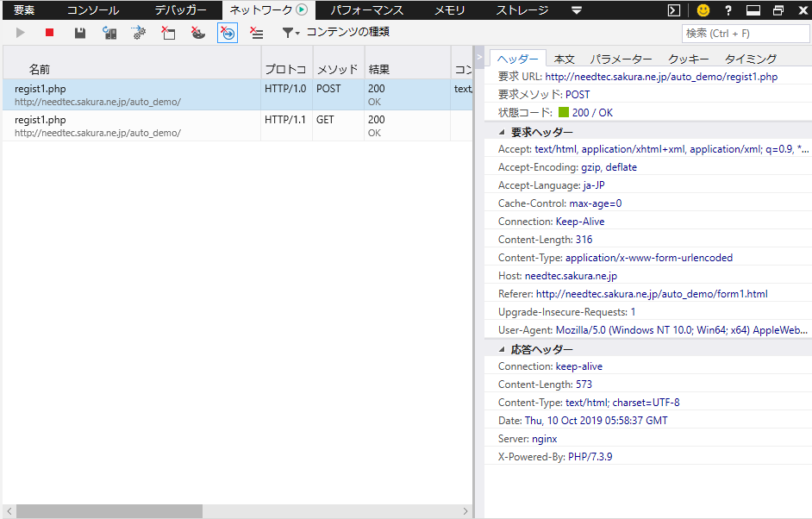This screenshot has width=812, height=519.
Task: Show the ヘッダー details tab
Action: click(x=517, y=59)
